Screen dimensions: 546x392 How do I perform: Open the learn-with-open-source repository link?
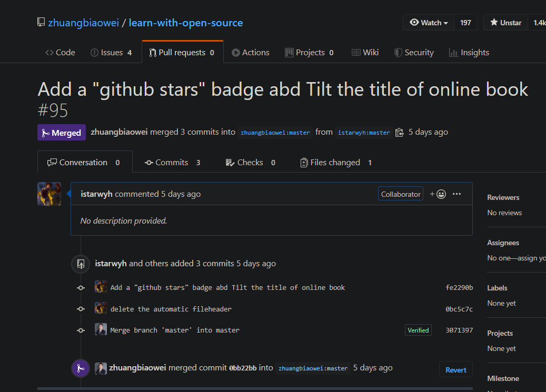[x=186, y=23]
